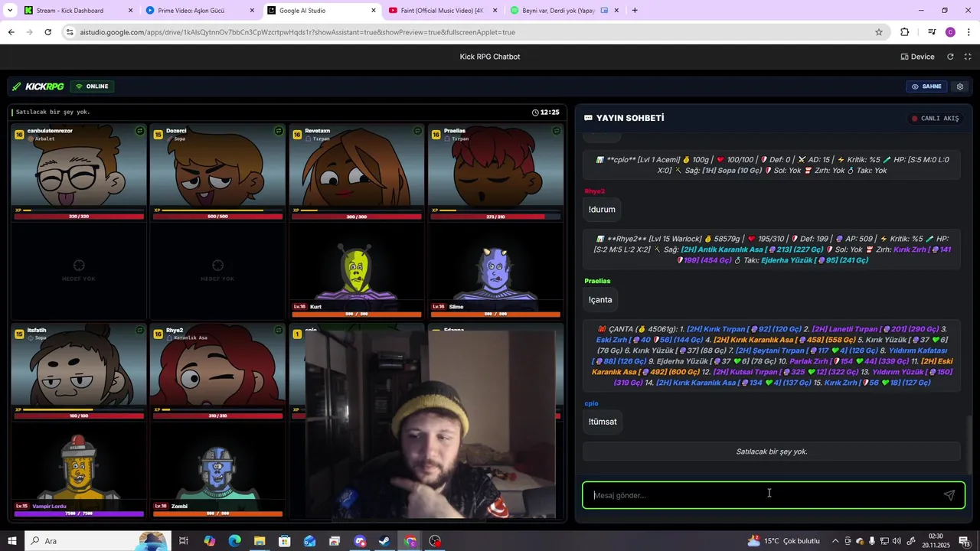
Task: Switch to the Beyni var, Derdi yok tab
Action: (565, 11)
